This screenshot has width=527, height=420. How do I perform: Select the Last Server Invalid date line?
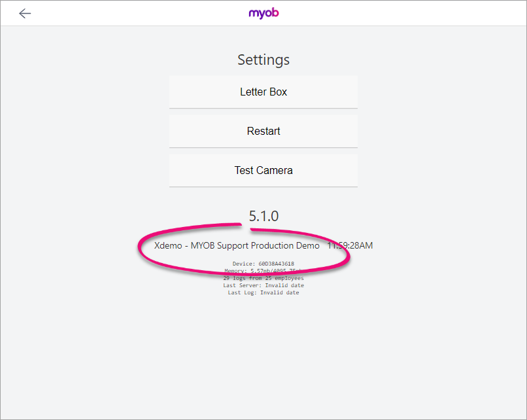pyautogui.click(x=263, y=285)
